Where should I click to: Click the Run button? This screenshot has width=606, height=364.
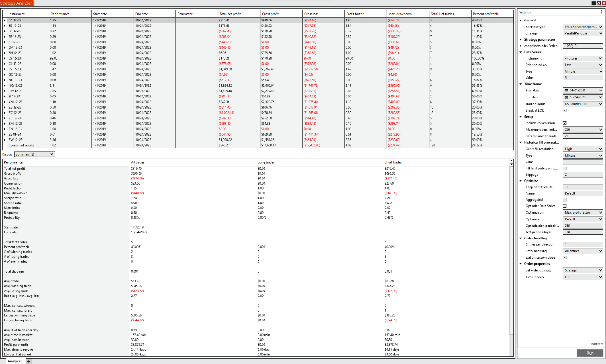point(590,353)
